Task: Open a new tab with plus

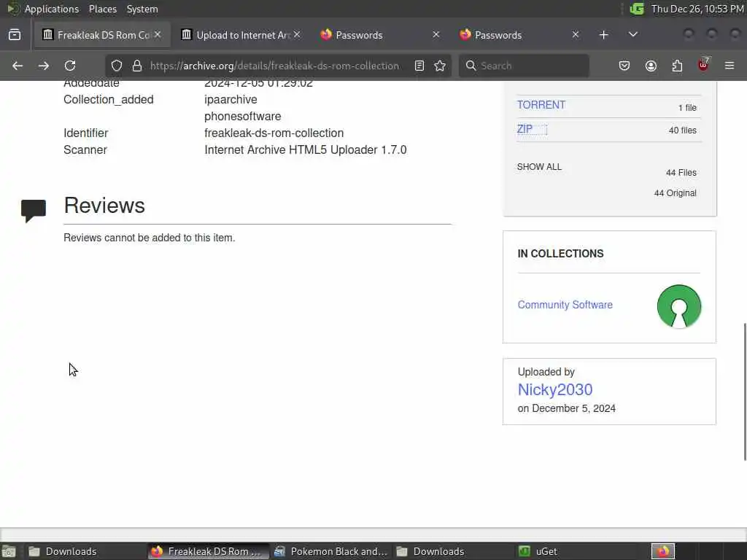Action: tap(603, 35)
